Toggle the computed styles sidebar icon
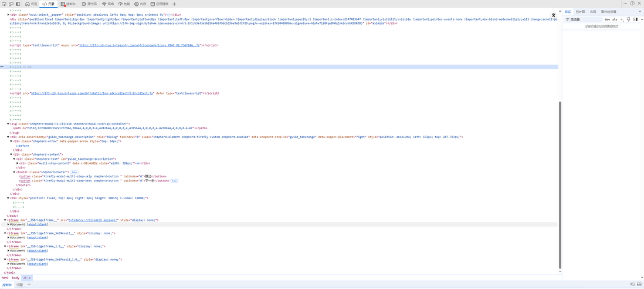644x289 pixels. point(635,19)
